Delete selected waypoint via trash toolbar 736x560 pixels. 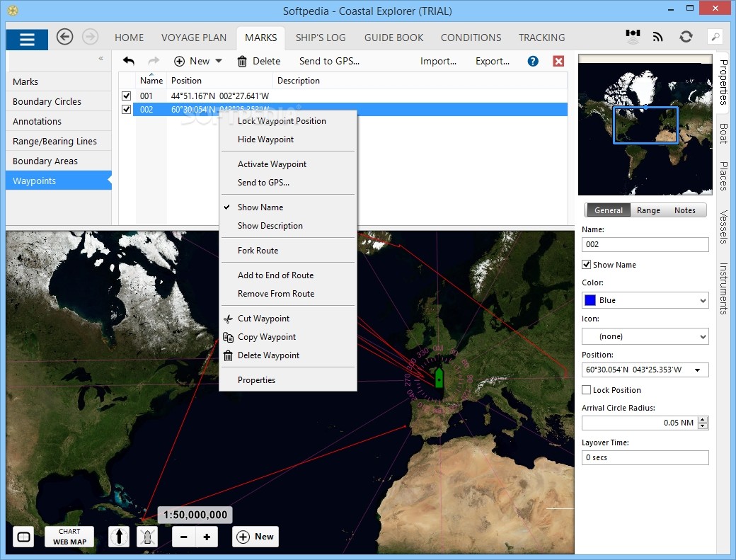[x=258, y=61]
